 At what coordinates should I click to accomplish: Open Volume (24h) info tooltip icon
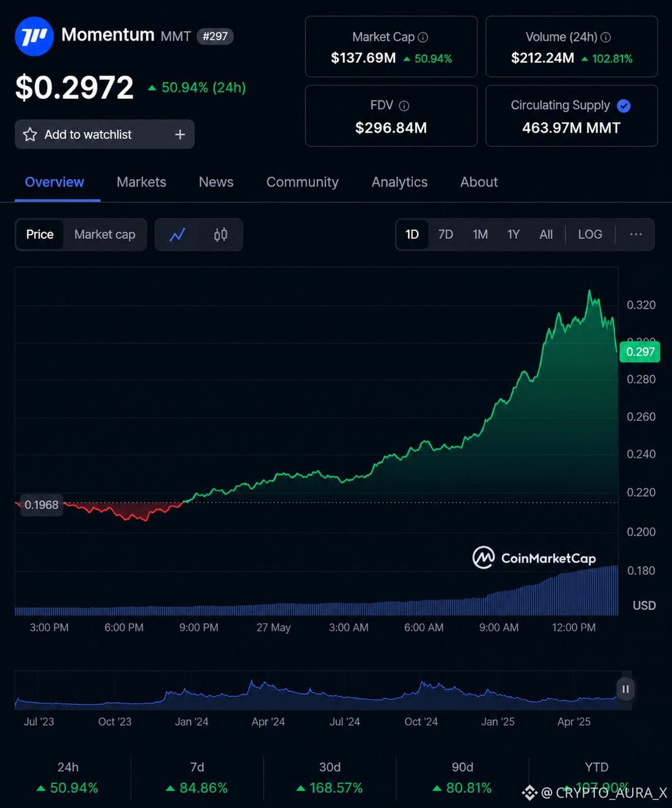coord(606,37)
